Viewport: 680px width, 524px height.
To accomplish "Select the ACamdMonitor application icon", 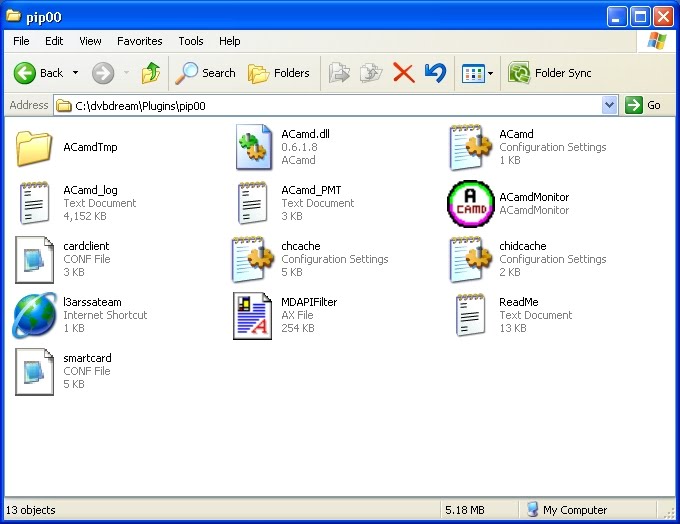I will tap(471, 203).
